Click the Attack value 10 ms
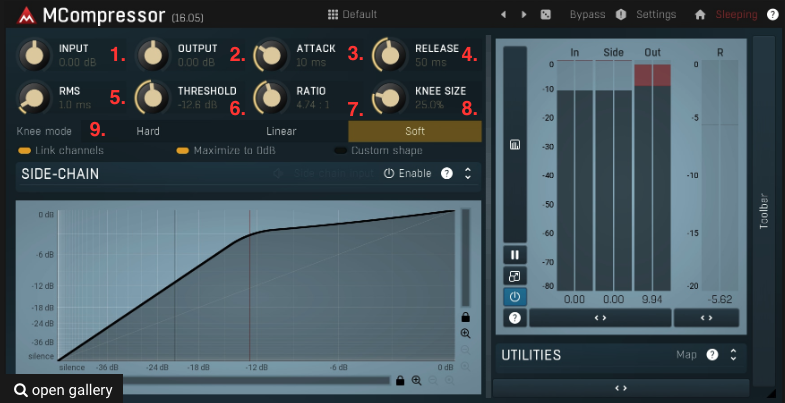The width and height of the screenshot is (785, 403). [311, 63]
